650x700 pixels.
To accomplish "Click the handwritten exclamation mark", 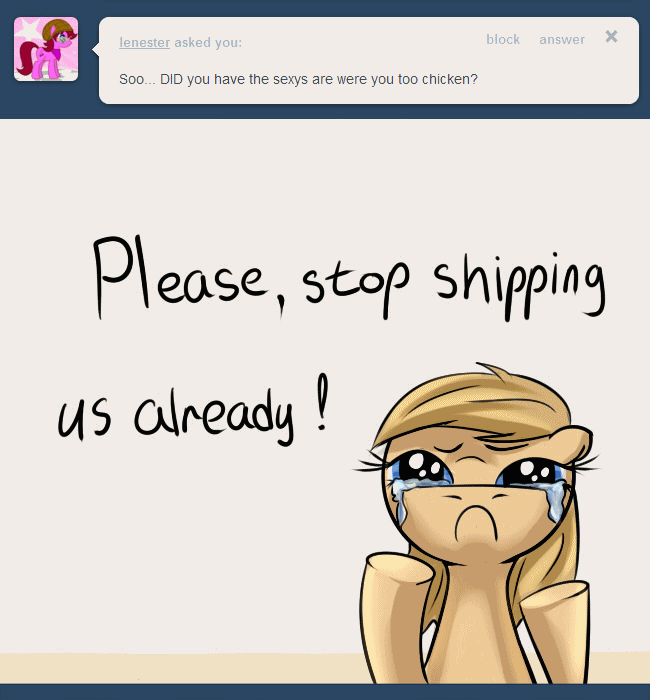I will click(322, 402).
